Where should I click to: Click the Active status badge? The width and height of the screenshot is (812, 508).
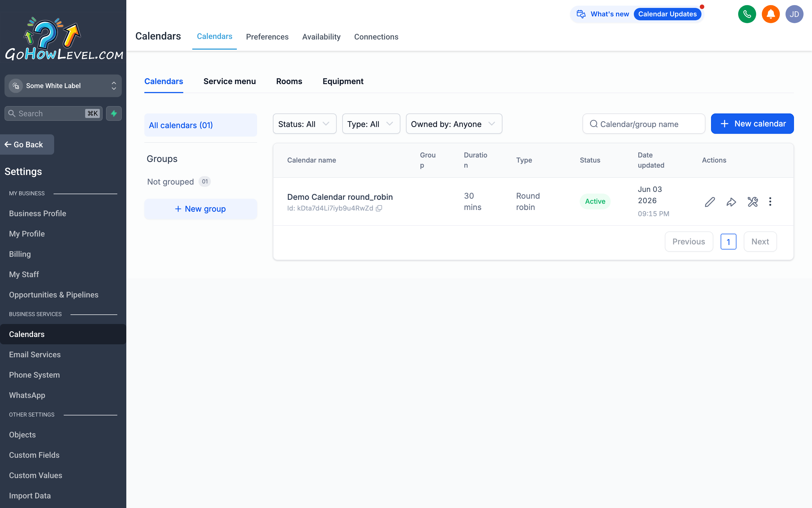point(595,201)
